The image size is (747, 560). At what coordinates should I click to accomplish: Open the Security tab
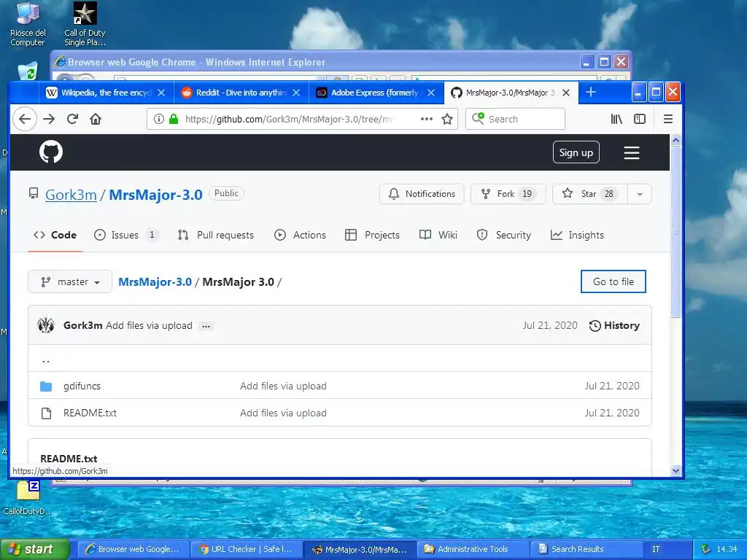pyautogui.click(x=503, y=235)
